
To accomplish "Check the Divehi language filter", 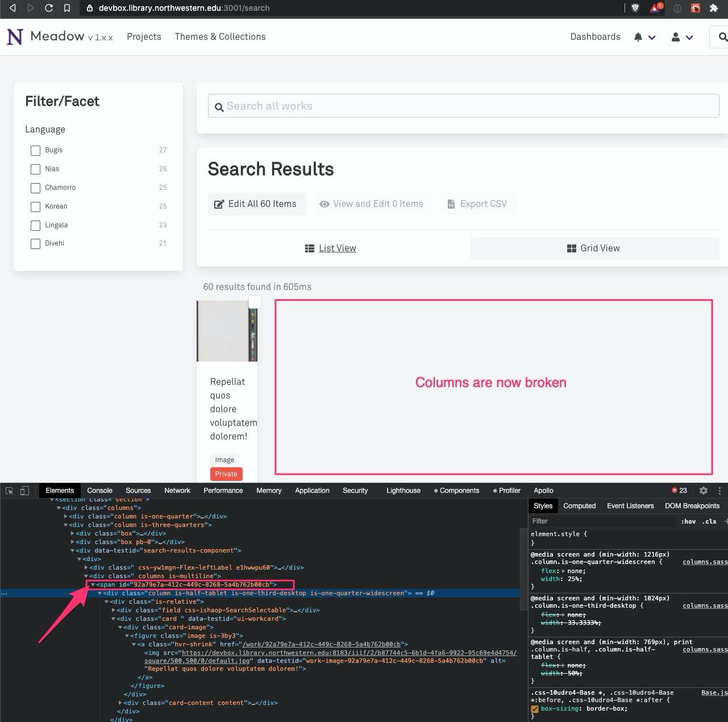I will pos(35,244).
